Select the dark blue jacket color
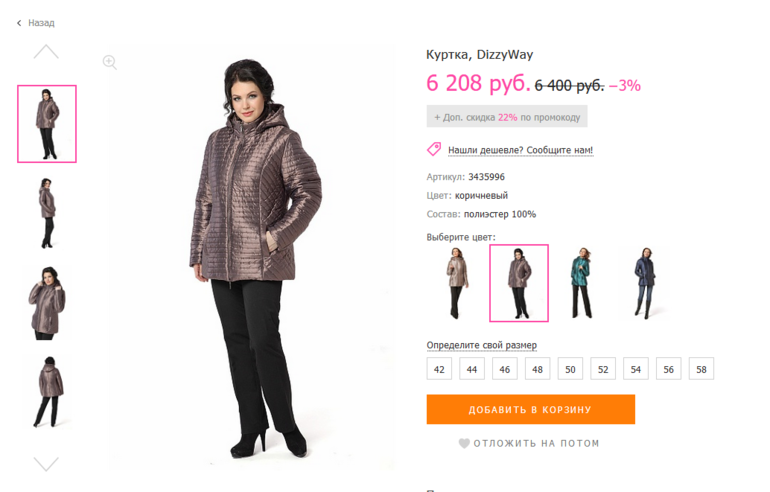This screenshot has height=492, width=770. click(645, 283)
